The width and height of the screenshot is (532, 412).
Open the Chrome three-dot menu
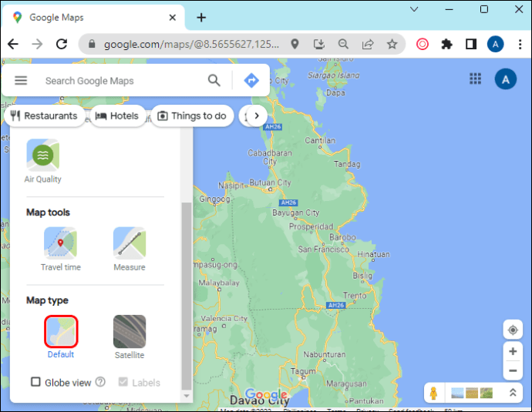pos(520,44)
